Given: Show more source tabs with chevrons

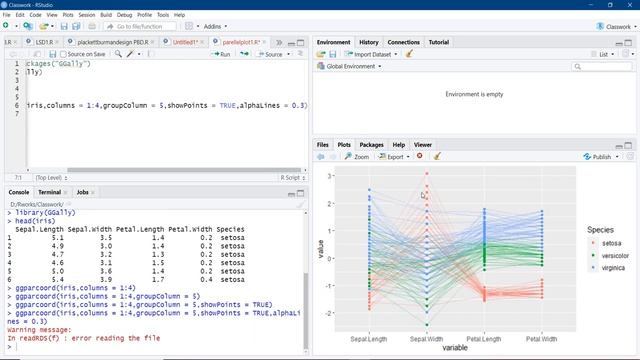Looking at the screenshot, I should point(279,42).
